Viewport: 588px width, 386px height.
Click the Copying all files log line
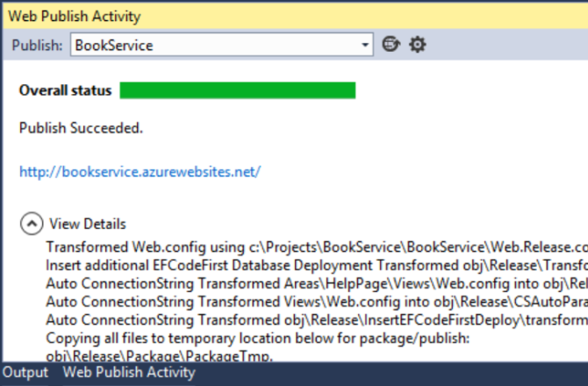[x=258, y=338]
